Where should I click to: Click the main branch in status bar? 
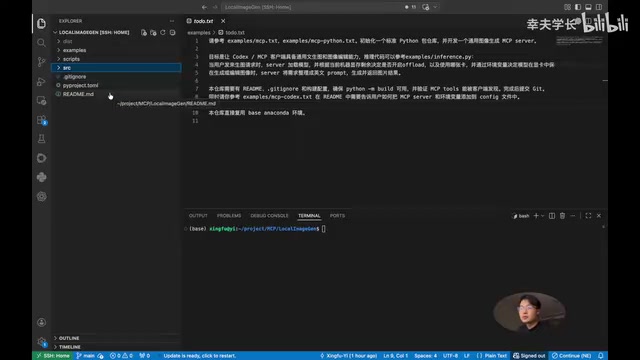click(x=86, y=356)
